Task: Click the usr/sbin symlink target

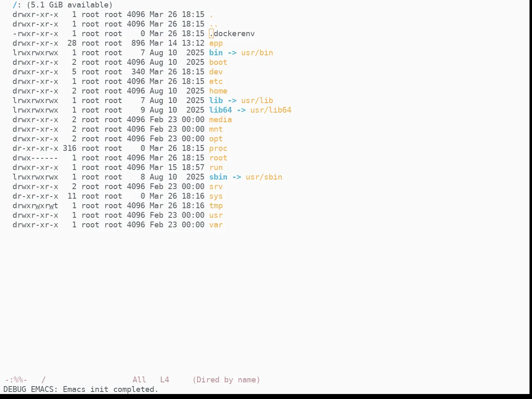Action: (x=264, y=177)
